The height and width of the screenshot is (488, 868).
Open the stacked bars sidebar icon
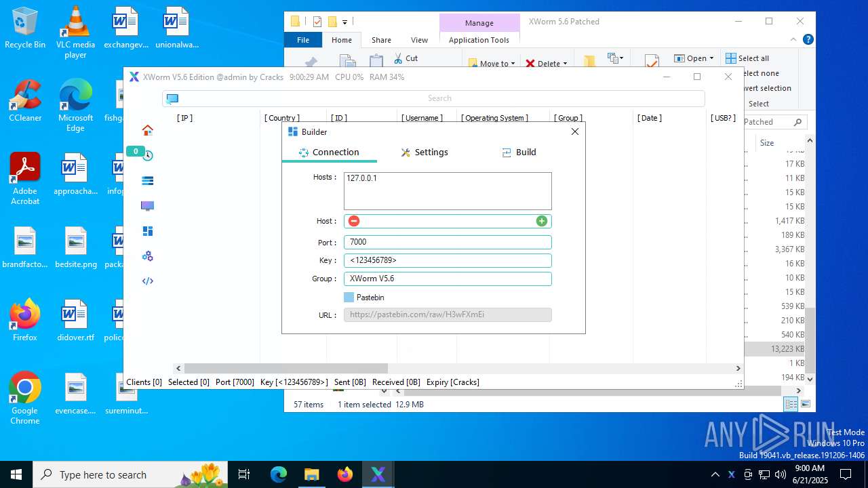click(x=147, y=180)
